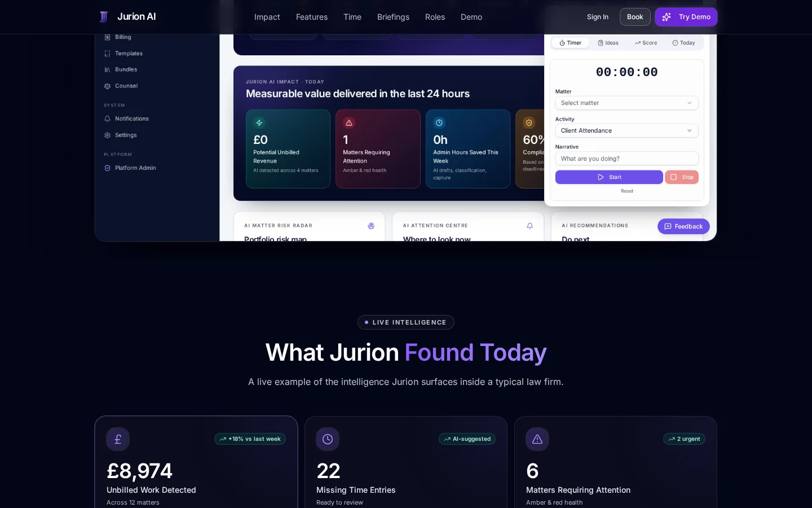Open the Client Attendance activity dropdown
The width and height of the screenshot is (812, 508).
(x=626, y=130)
